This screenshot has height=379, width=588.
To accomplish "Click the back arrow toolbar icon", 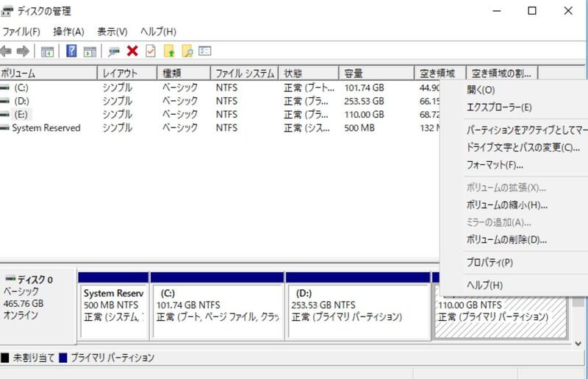I will tap(6, 51).
